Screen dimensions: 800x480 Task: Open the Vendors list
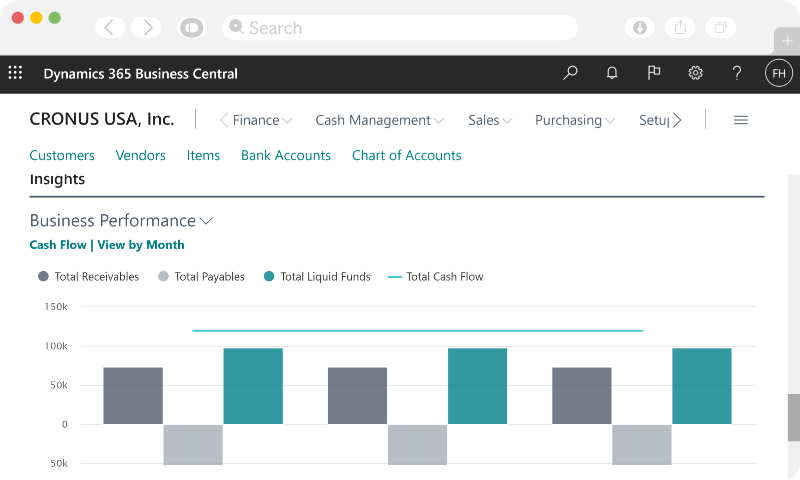point(140,155)
